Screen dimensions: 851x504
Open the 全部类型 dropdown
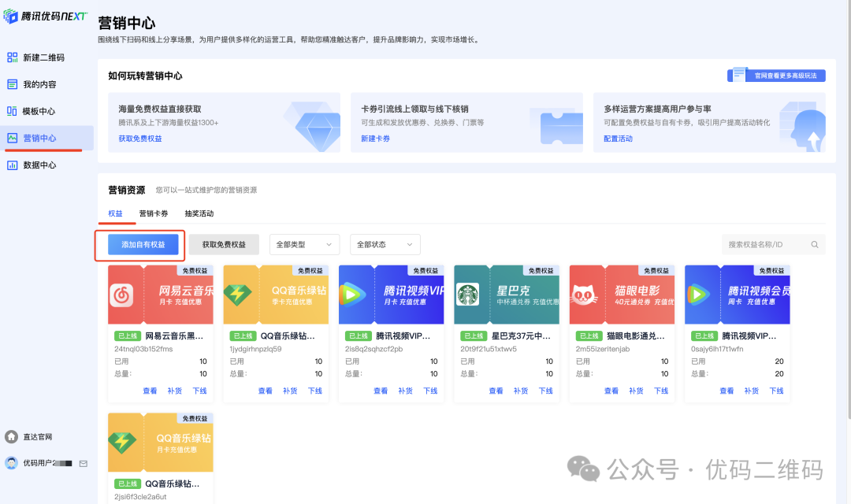tap(304, 245)
